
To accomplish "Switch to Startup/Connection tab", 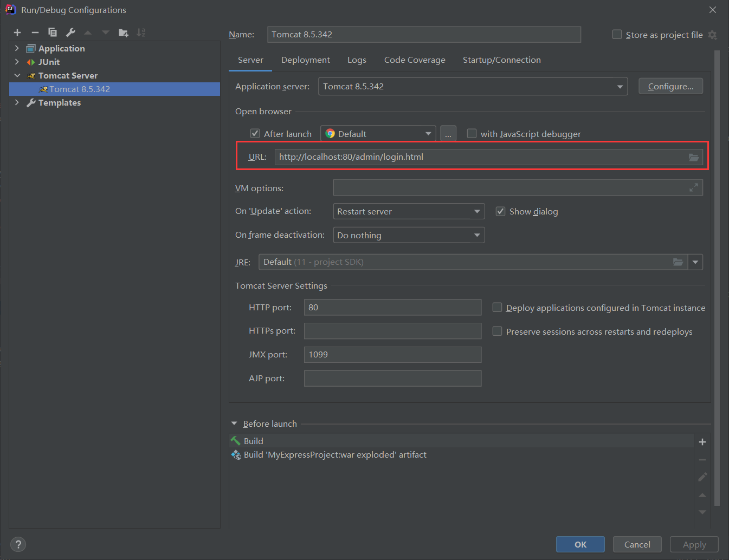I will 502,60.
